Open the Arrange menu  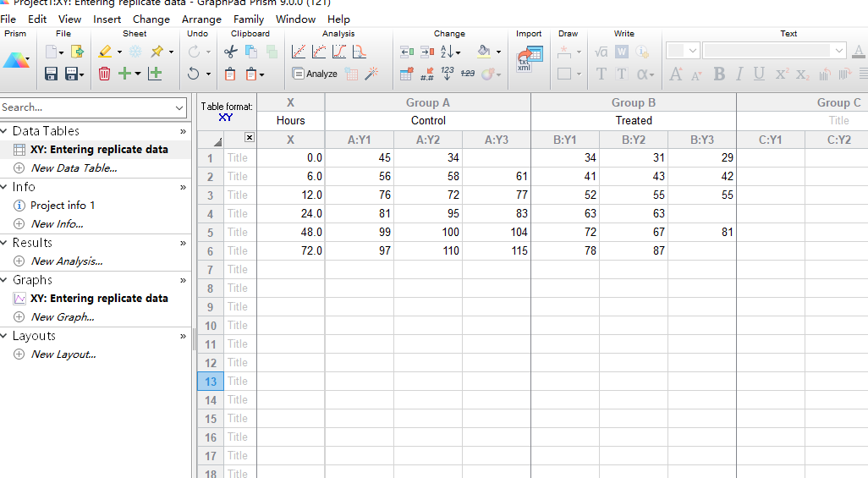201,19
